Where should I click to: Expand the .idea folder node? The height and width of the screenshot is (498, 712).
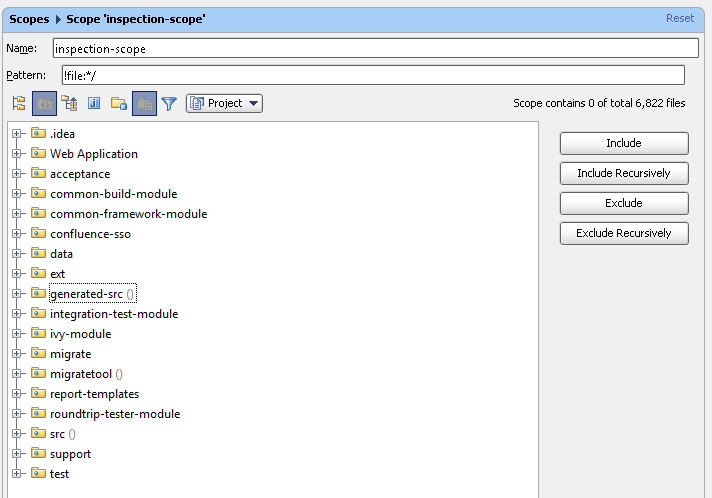tap(17, 133)
